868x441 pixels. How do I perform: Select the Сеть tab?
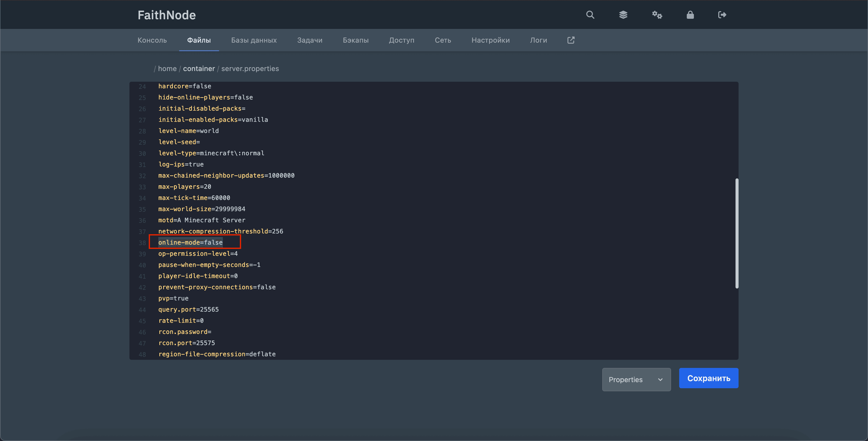(443, 40)
